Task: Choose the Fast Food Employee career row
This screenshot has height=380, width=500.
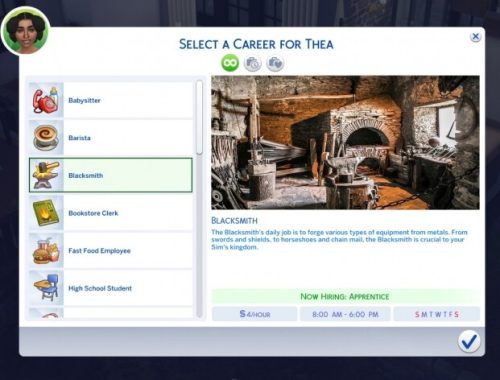Action: coord(111,251)
